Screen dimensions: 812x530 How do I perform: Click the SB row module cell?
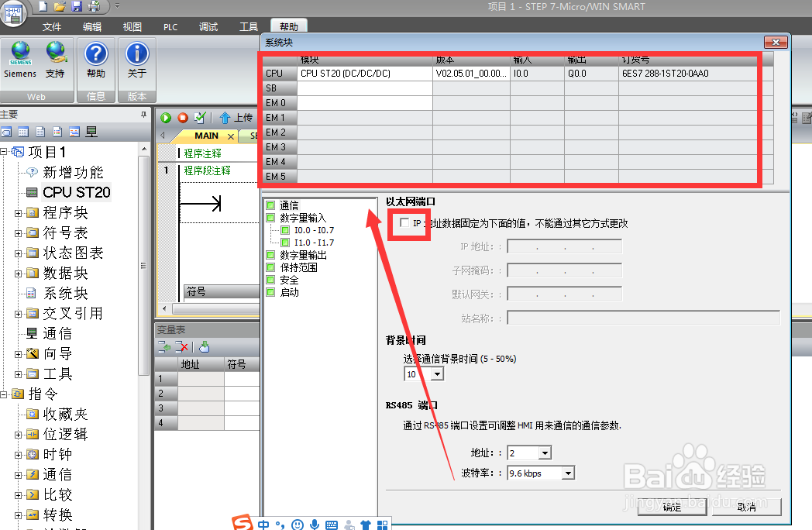point(365,88)
